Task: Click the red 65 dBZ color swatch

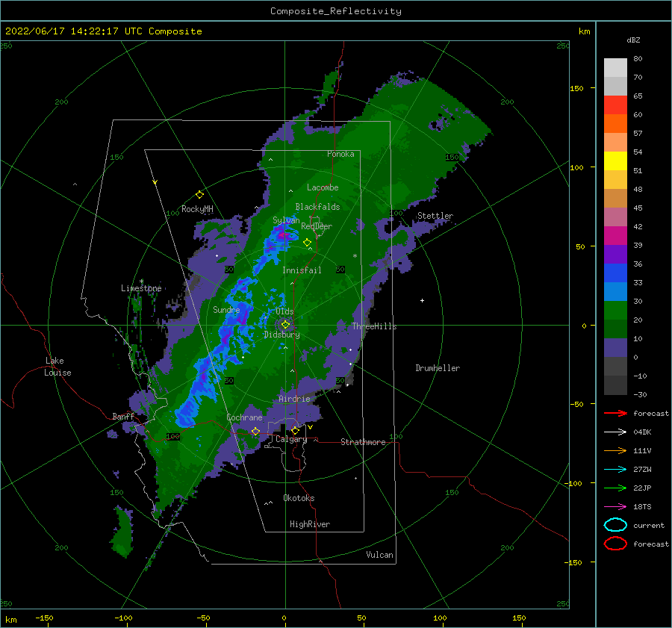Action: (615, 105)
